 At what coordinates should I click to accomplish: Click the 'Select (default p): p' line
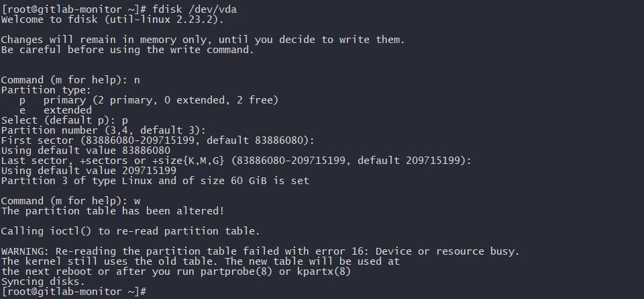tap(64, 120)
